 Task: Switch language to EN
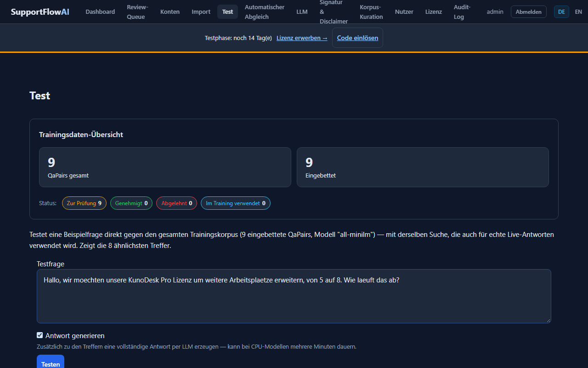578,12
